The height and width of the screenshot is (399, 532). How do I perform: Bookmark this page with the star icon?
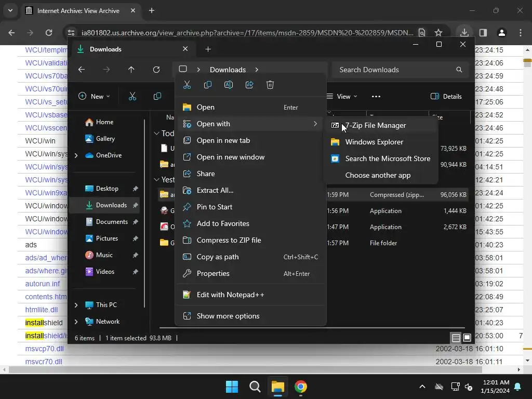tap(438, 33)
